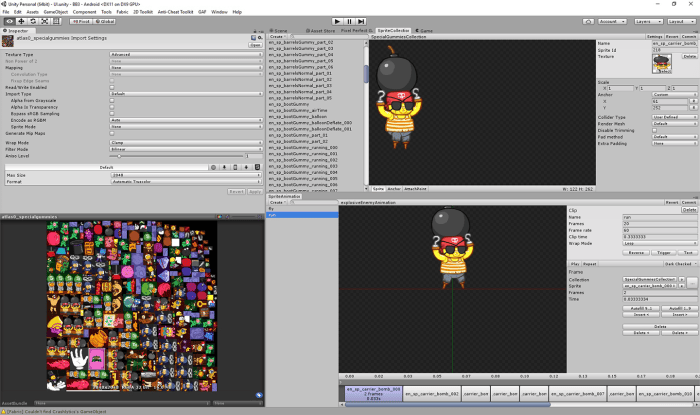Image resolution: width=700 pixels, height=415 pixels.
Task: Toggle Generate Mip Maps checkbox
Action: click(112, 133)
